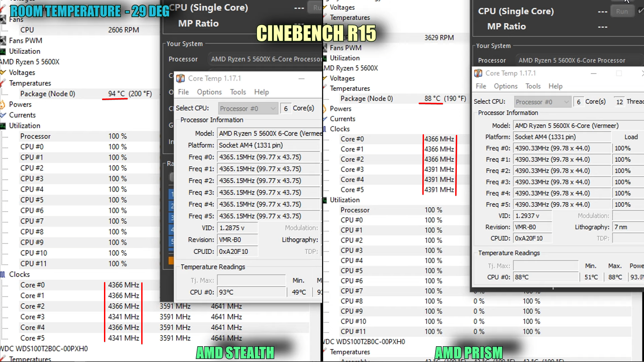Image resolution: width=644 pixels, height=362 pixels.
Task: Click the Powers flame icon on the Stealth side
Action: (x=3, y=105)
